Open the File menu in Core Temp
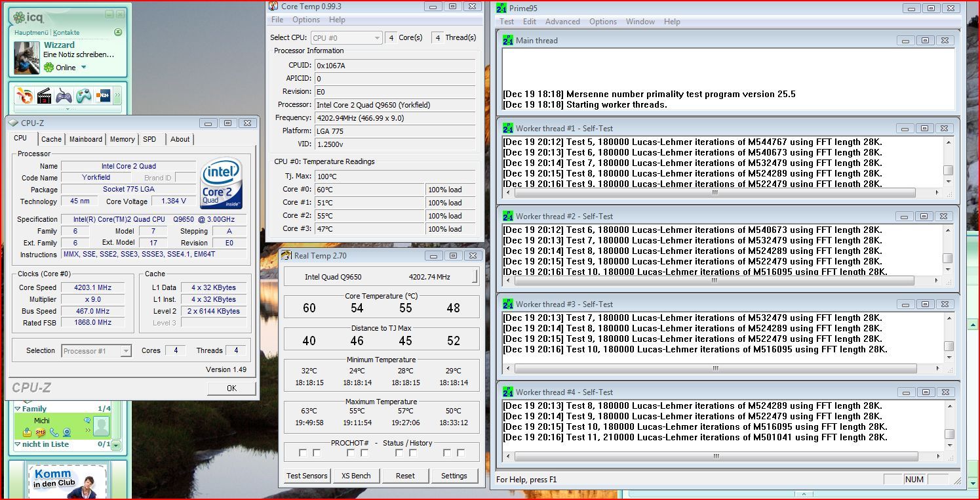This screenshot has height=500, width=980. click(x=277, y=20)
